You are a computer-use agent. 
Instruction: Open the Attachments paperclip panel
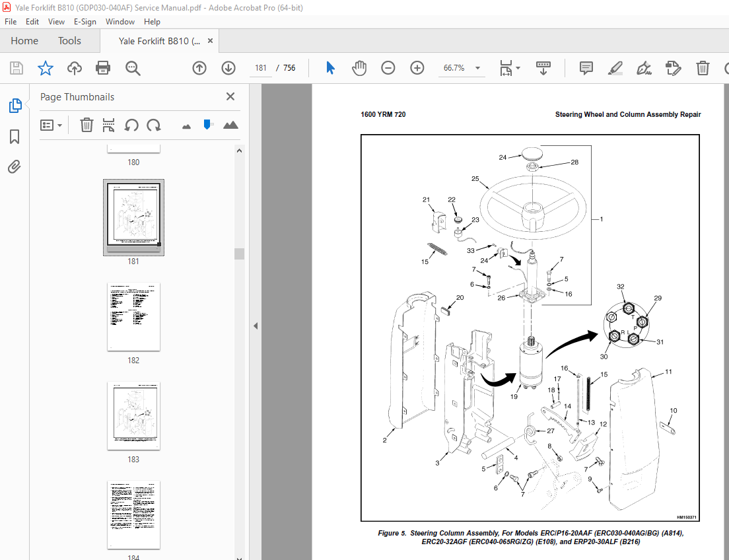pyautogui.click(x=15, y=166)
